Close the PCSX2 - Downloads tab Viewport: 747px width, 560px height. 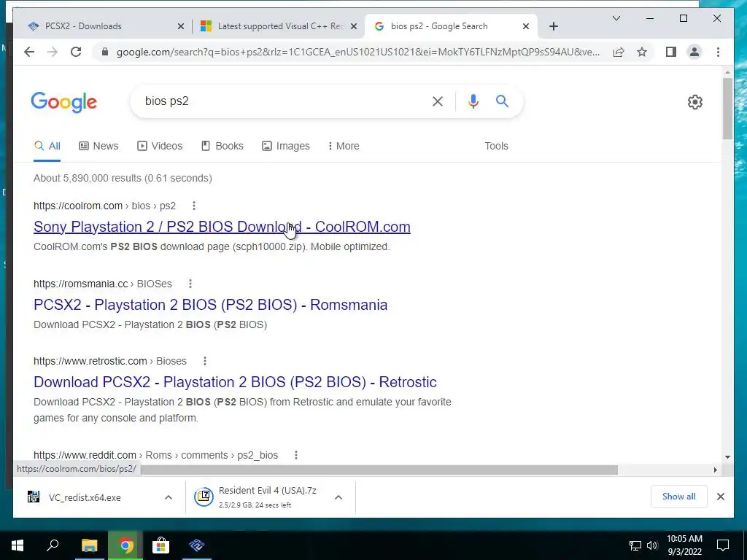pyautogui.click(x=181, y=27)
